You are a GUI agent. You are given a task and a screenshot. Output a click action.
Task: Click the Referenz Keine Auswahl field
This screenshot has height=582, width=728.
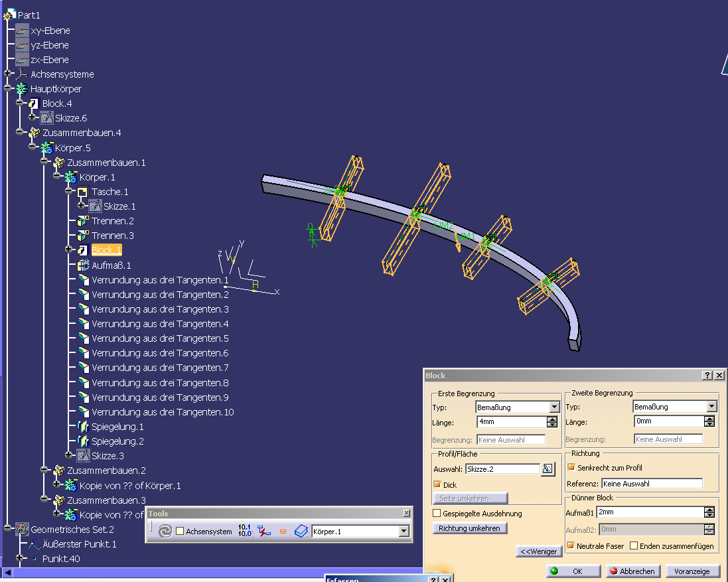click(x=652, y=484)
